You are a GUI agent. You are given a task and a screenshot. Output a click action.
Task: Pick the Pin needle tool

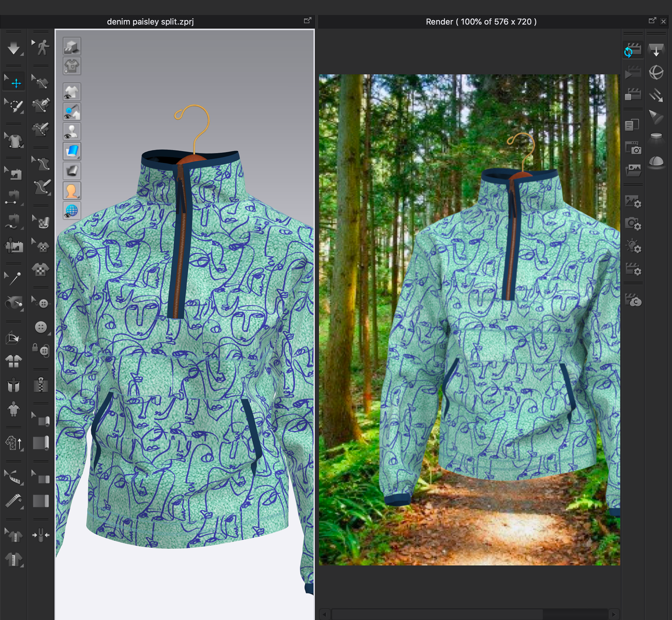tap(14, 278)
